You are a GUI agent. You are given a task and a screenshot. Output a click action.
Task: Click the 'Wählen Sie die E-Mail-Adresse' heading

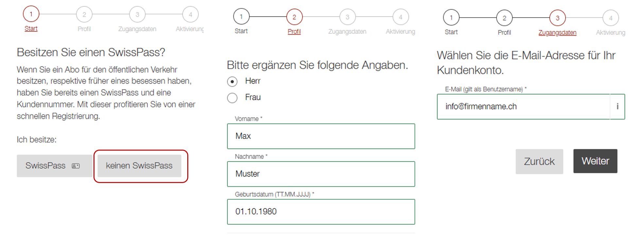tap(526, 63)
